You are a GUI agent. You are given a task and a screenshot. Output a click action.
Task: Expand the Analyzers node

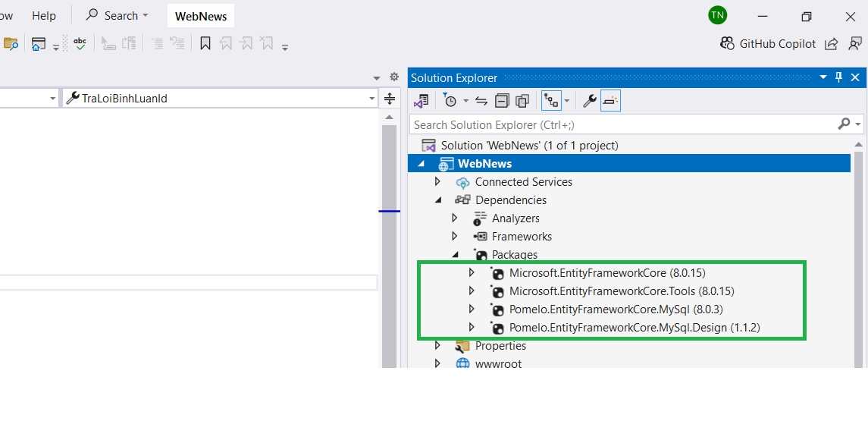click(455, 218)
